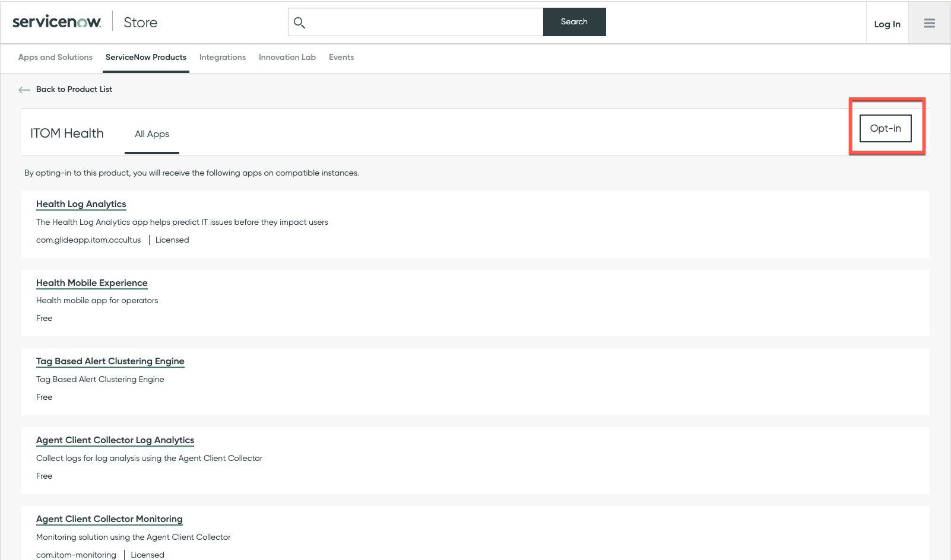Switch to the Events tab
Viewport: 951px width, 560px height.
coord(341,58)
